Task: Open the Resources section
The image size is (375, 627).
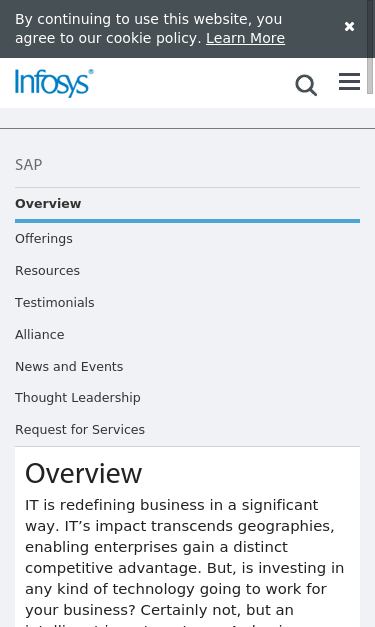Action: (x=48, y=271)
